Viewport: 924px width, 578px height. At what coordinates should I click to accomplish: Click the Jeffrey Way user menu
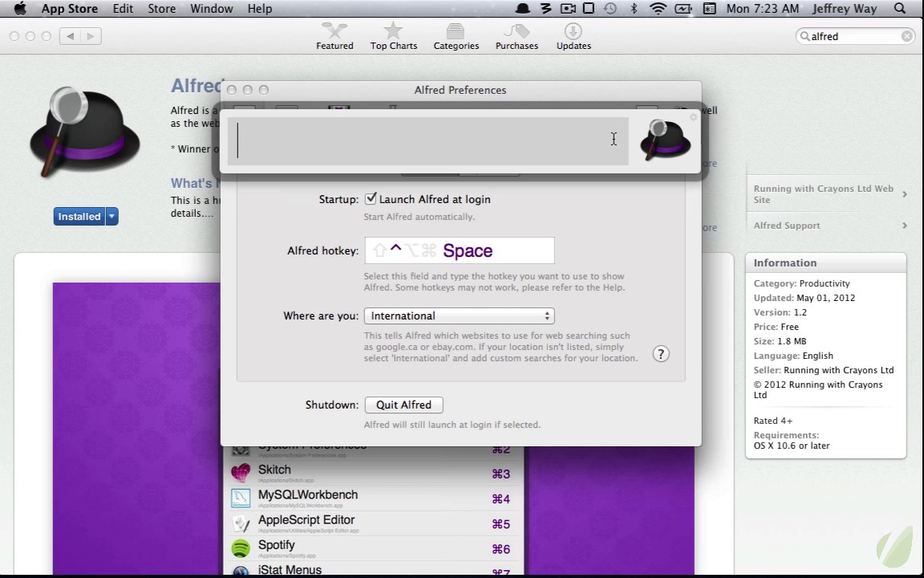pos(845,8)
